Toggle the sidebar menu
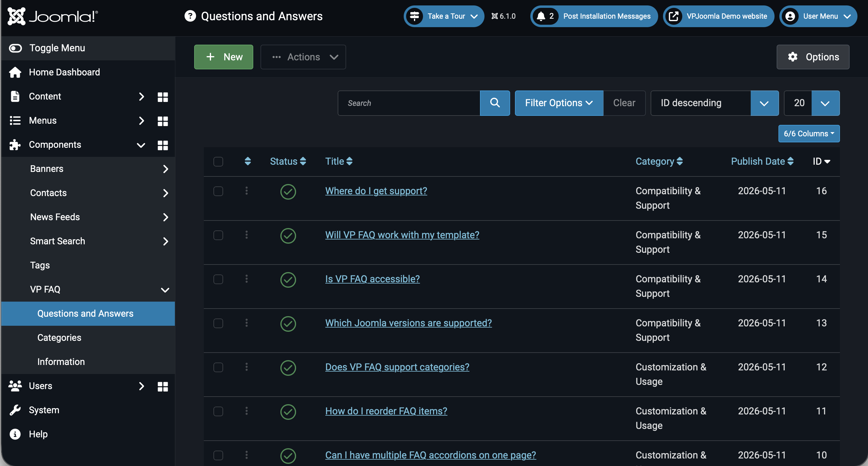The image size is (868, 466). tap(88, 48)
